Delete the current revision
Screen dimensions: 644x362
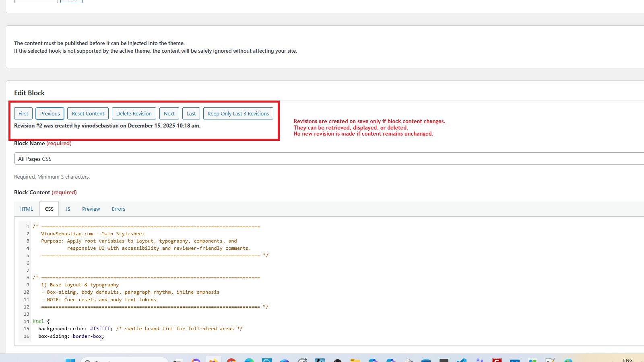coord(134,113)
